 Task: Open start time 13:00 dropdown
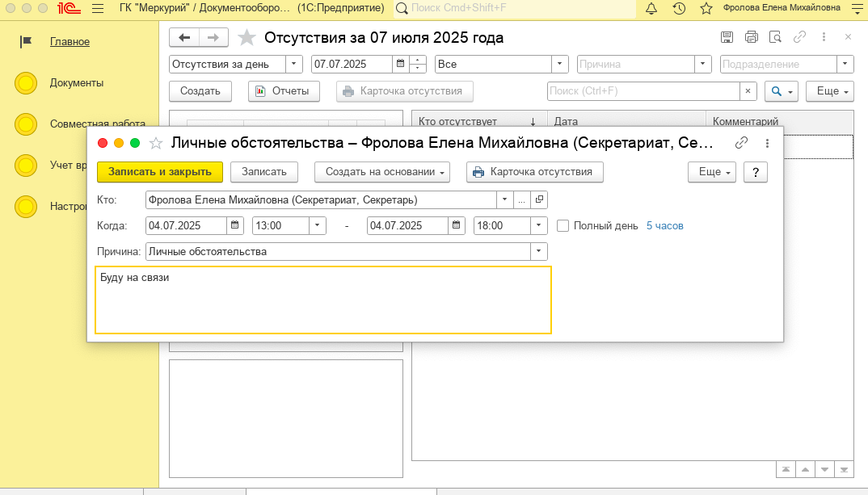pos(317,226)
